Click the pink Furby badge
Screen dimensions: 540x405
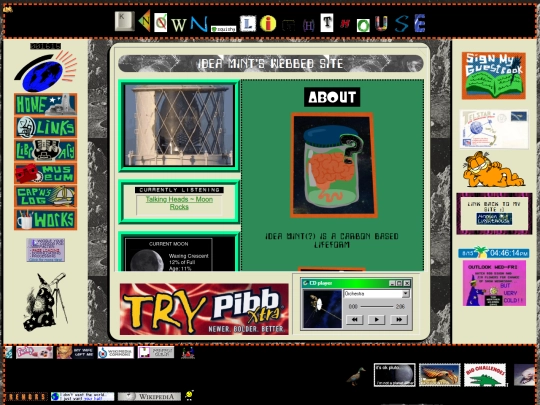click(34, 352)
